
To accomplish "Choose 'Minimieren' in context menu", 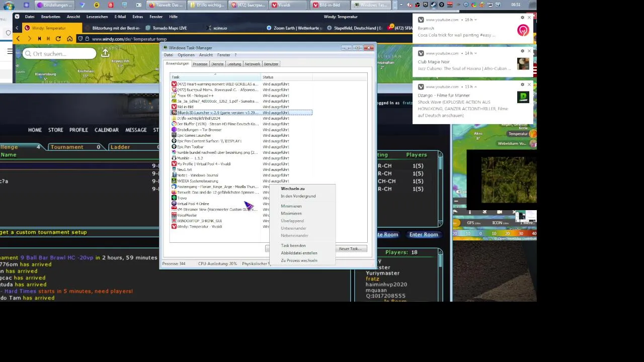I will (302, 206).
